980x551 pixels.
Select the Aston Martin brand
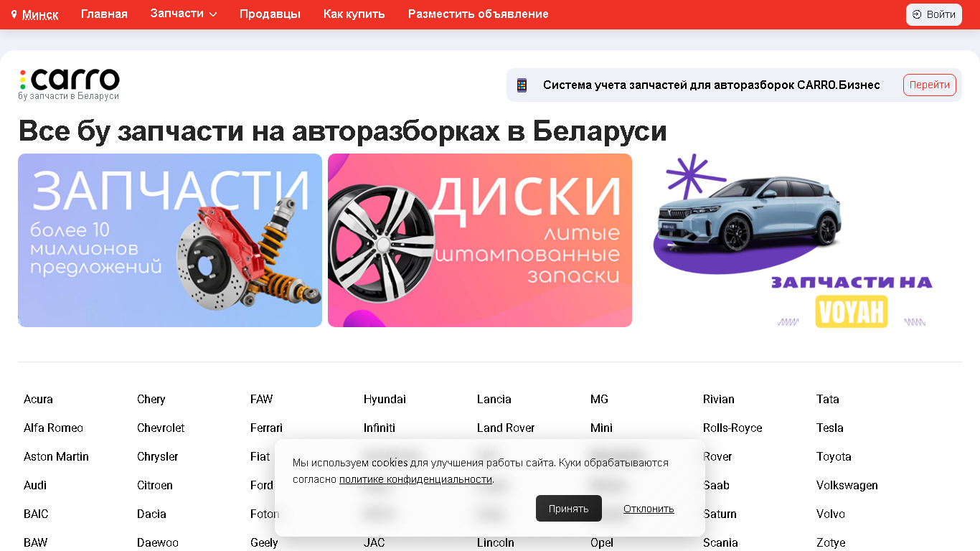click(x=56, y=456)
